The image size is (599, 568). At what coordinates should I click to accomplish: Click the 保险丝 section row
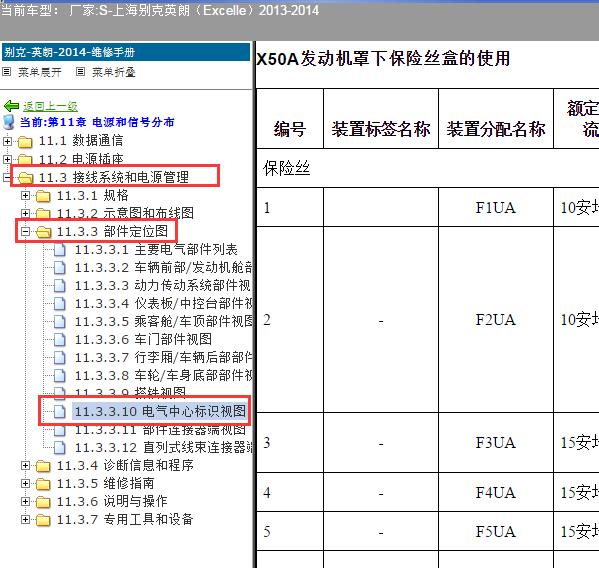[427, 168]
